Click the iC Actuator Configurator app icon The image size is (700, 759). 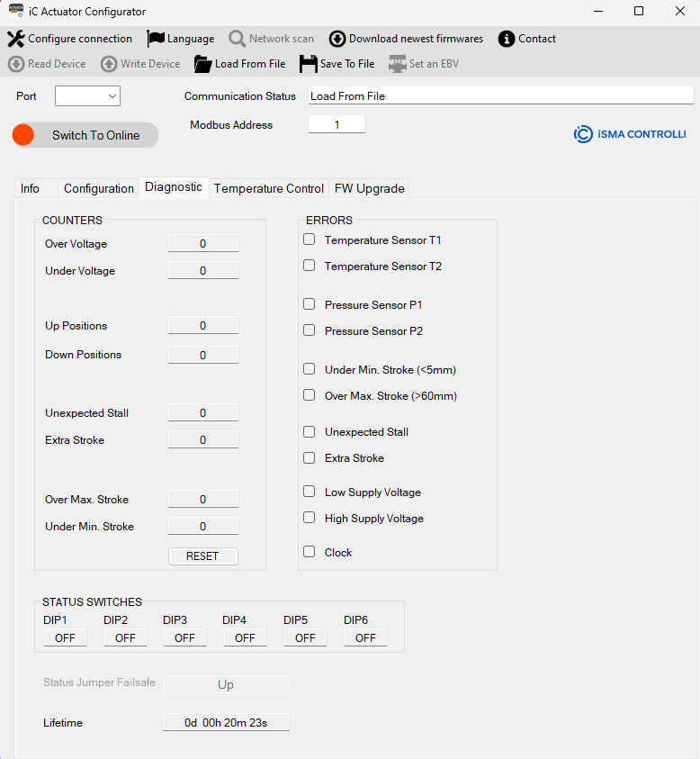[x=16, y=11]
